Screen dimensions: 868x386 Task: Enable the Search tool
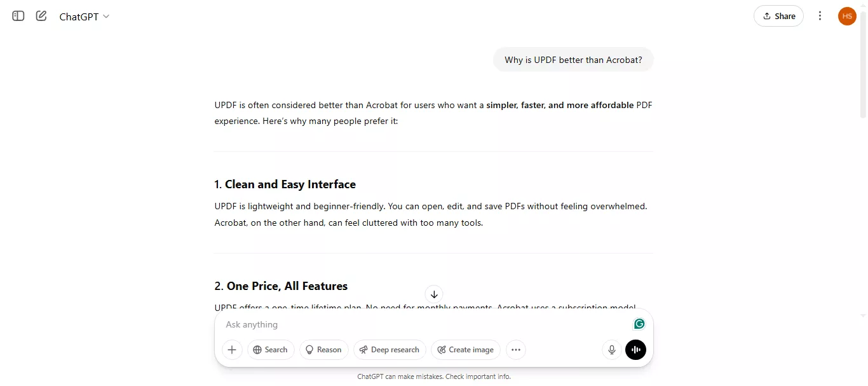tap(271, 350)
